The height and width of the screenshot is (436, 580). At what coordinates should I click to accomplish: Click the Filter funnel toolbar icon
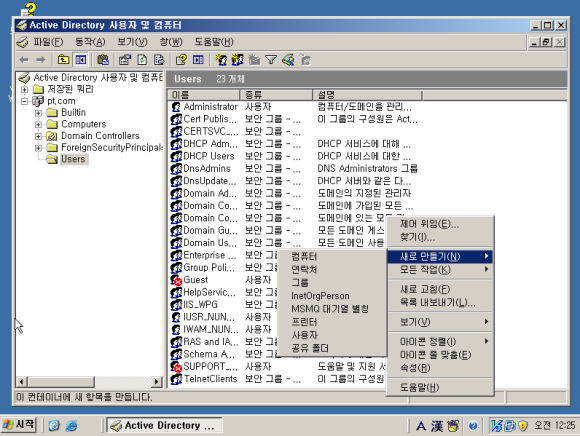pyautogui.click(x=271, y=60)
